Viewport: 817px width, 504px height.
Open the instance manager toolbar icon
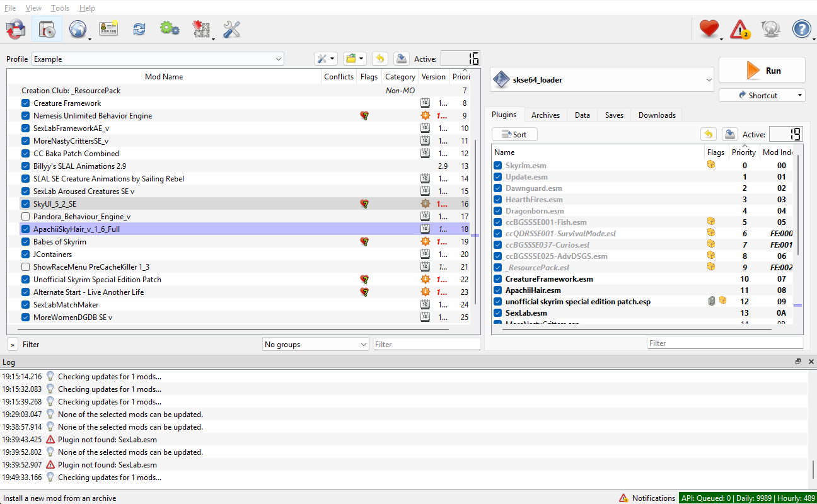pyautogui.click(x=16, y=29)
